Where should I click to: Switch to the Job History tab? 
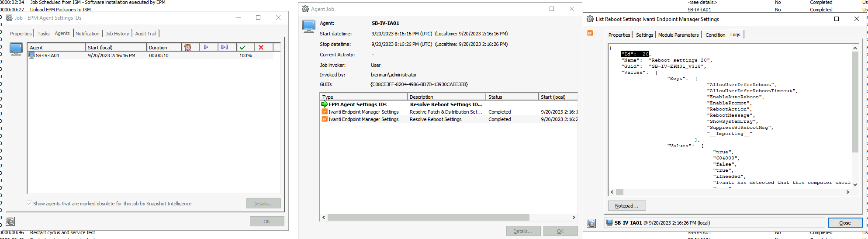118,34
